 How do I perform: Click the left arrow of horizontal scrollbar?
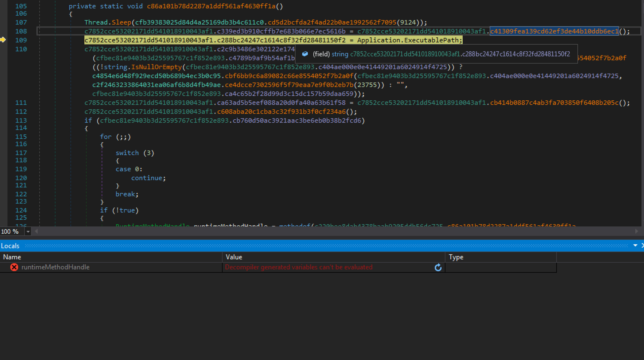coord(36,231)
